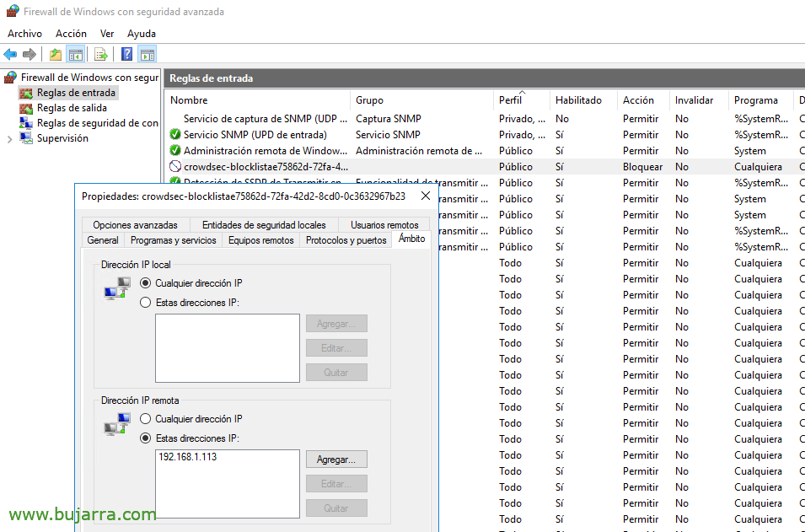Viewport: 805px width, 532px height.
Task: Switch to the Programas y servicios tab
Action: 173,239
